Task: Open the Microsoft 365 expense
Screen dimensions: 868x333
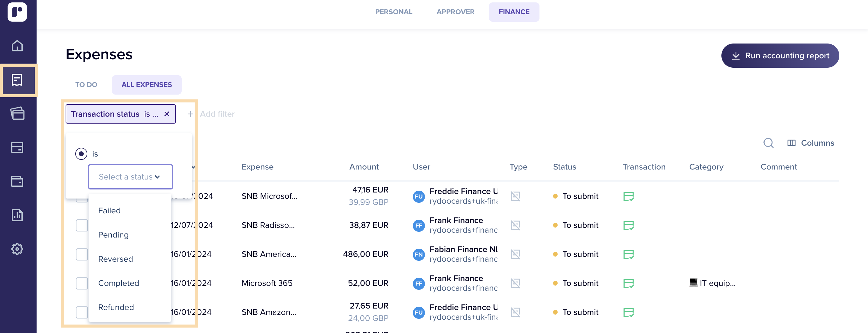Action: coord(267,283)
